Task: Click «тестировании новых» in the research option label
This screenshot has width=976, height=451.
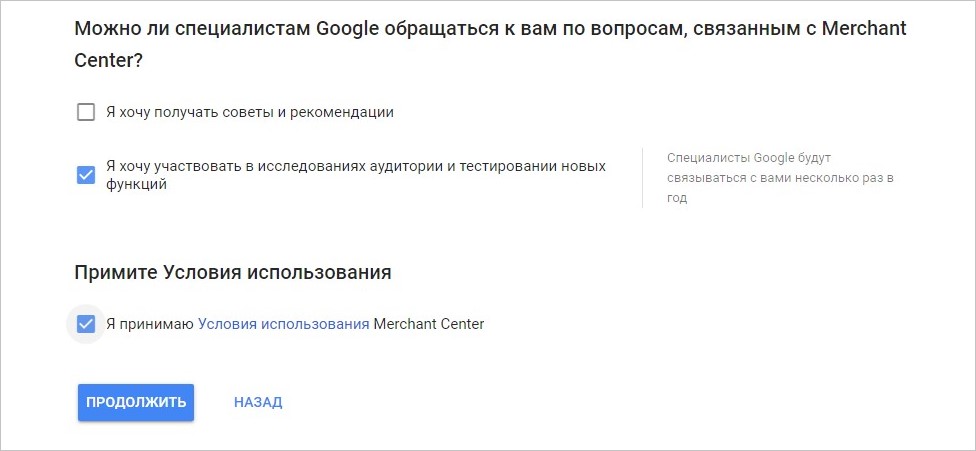Action: (540, 166)
